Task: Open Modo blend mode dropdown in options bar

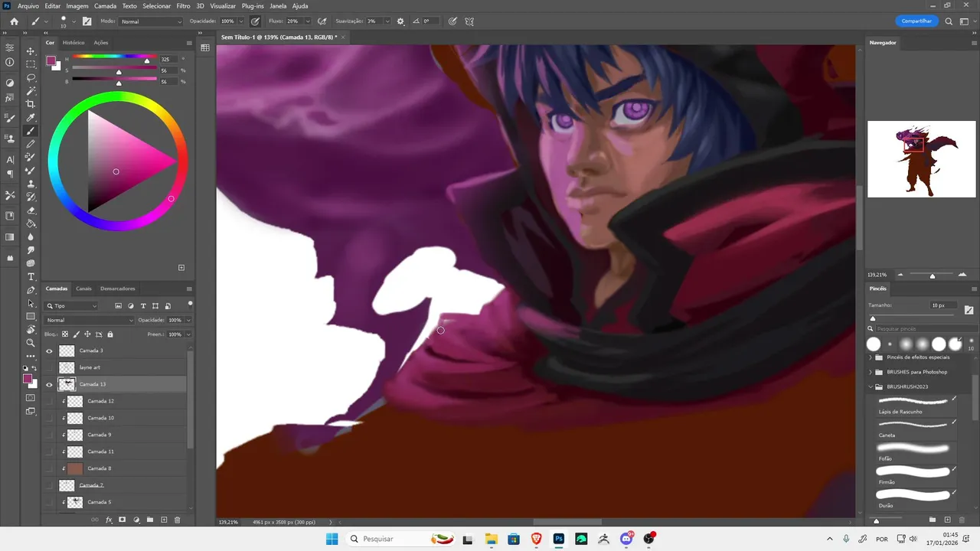Action: (152, 21)
